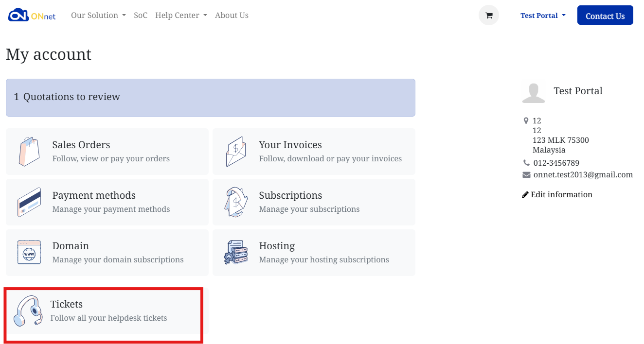Select the Hosting server icon
Image resolution: width=644 pixels, height=344 pixels.
(x=236, y=252)
